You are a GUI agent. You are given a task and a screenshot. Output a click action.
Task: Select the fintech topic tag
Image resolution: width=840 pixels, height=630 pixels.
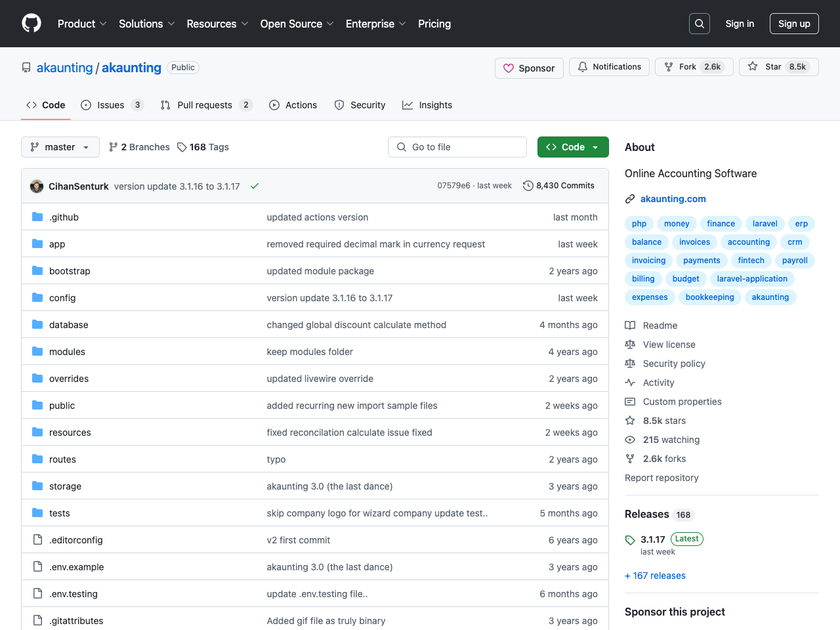click(751, 261)
